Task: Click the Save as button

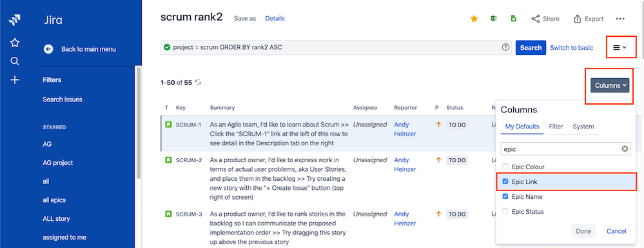Action: click(245, 19)
